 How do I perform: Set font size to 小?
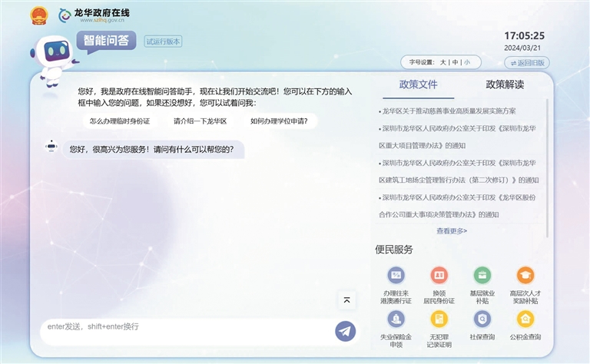467,62
